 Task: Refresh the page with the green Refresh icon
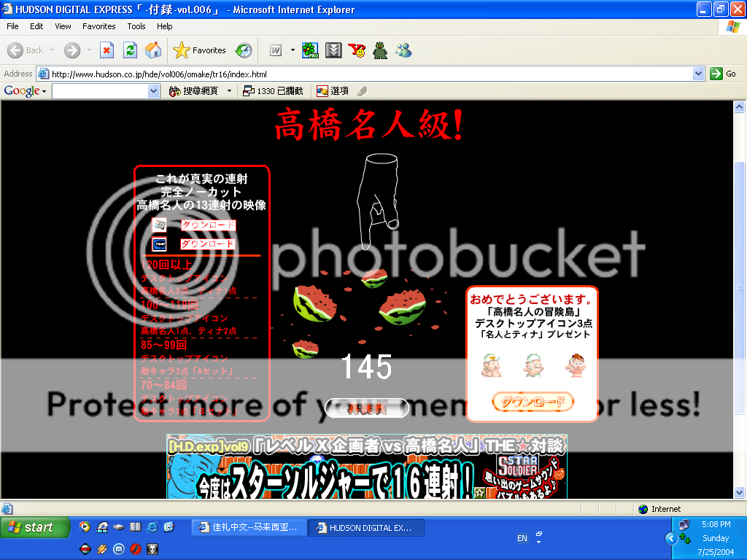130,50
